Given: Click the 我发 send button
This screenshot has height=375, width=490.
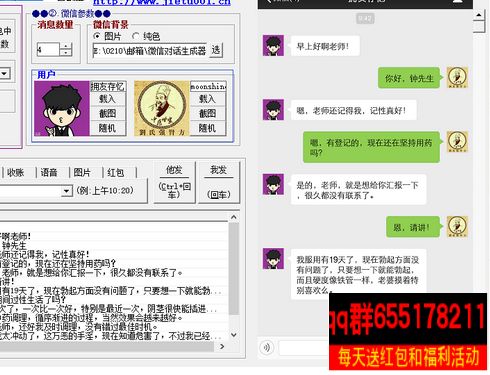Looking at the screenshot, I should click(x=219, y=182).
